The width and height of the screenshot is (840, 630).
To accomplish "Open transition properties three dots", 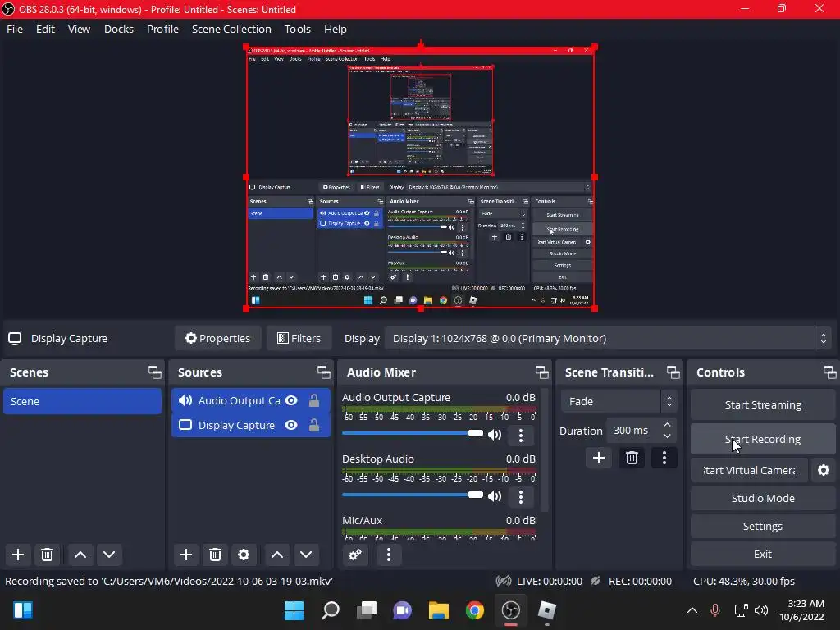I will coord(664,458).
